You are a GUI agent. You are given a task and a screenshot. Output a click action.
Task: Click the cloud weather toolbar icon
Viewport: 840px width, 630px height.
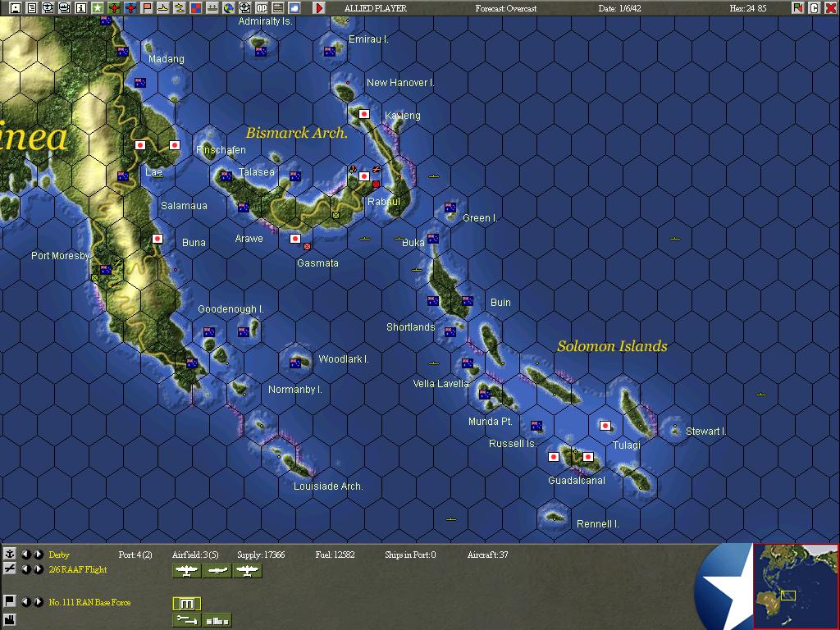point(294,8)
